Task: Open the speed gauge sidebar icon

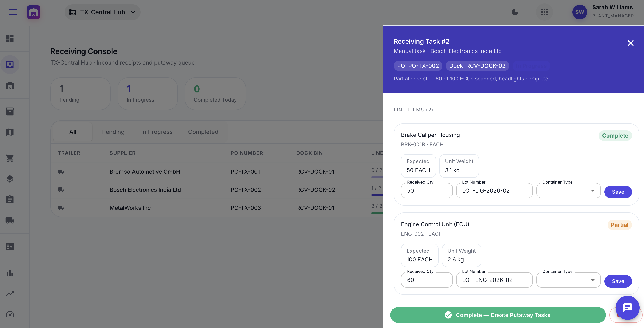Action: tap(10, 314)
